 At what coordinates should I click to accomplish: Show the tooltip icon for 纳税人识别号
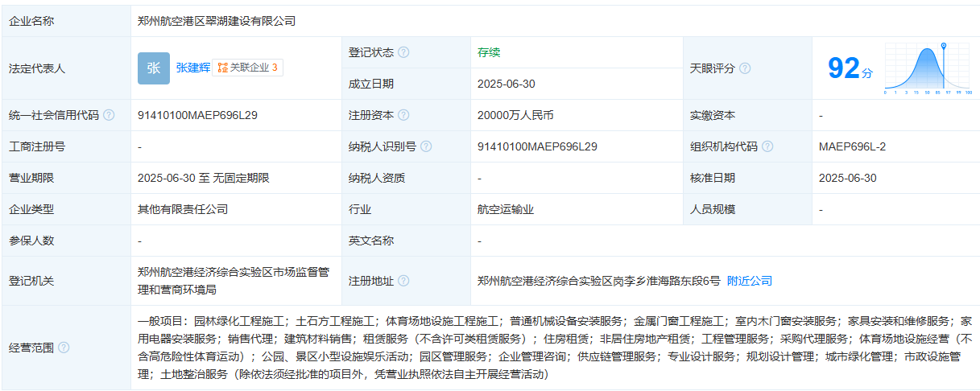click(x=426, y=146)
